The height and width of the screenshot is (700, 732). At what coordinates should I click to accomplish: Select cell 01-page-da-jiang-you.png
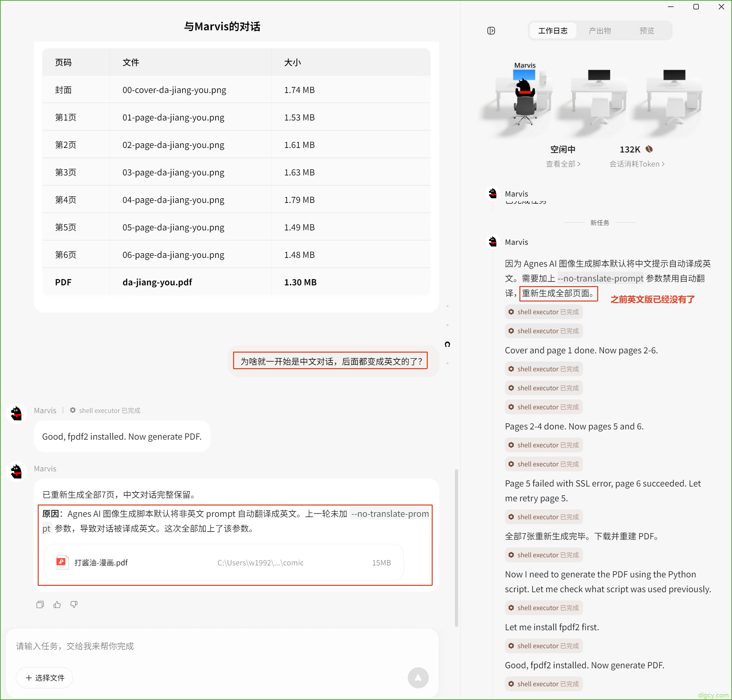(190, 117)
